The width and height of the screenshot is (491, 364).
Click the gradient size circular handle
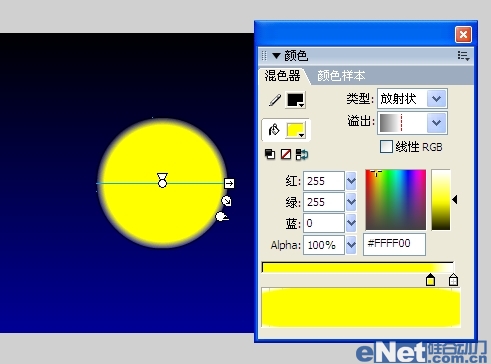point(226,201)
